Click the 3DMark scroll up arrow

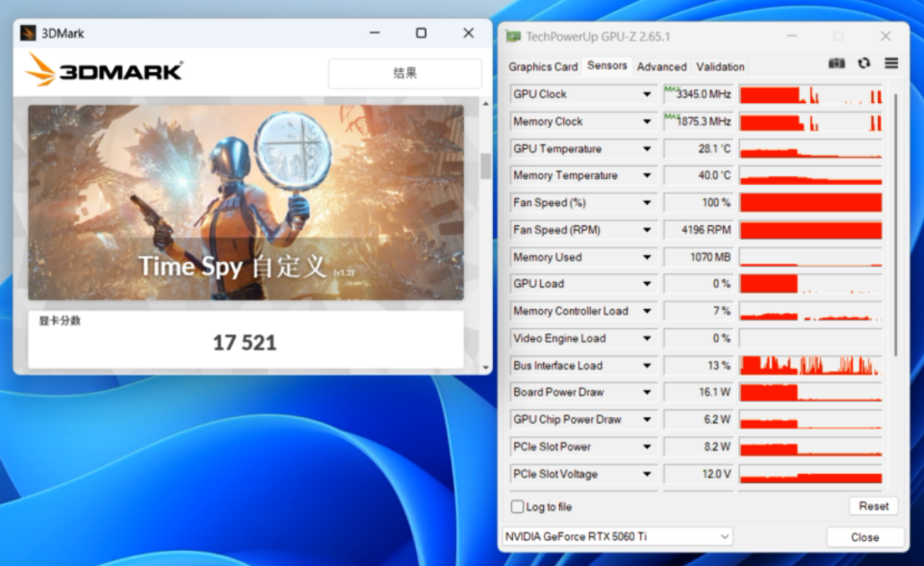tap(485, 104)
